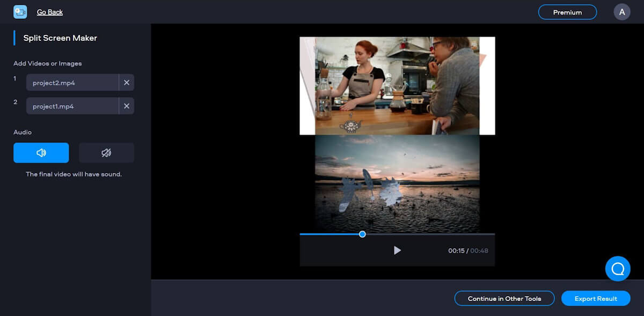Select the project1.mp4 file field
644x316 pixels.
[x=72, y=106]
